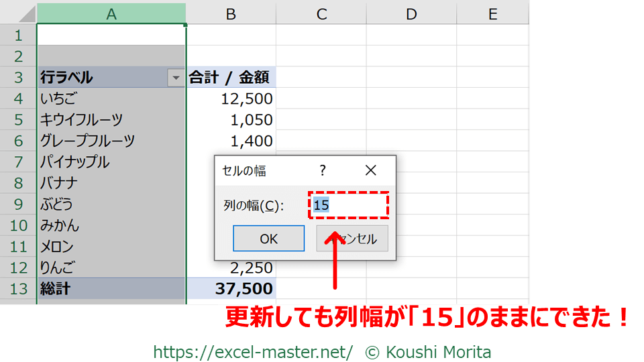Click the 合計 / 金額 header cell

(x=231, y=78)
